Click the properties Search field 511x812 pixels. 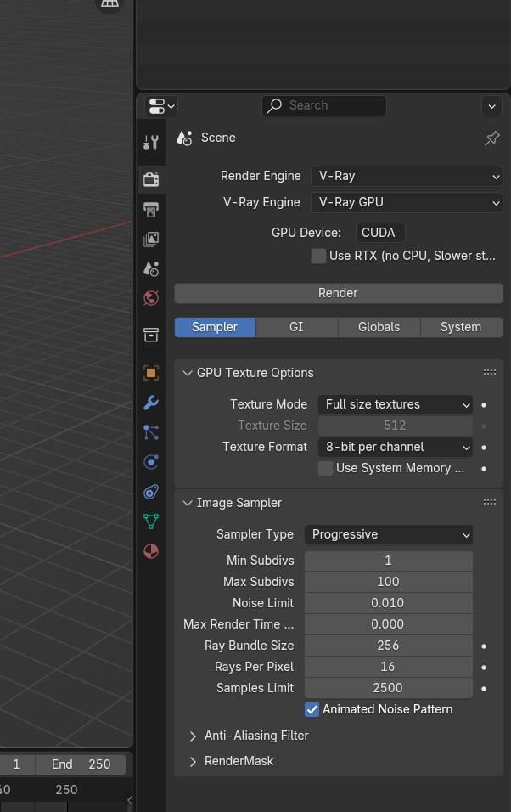point(324,105)
